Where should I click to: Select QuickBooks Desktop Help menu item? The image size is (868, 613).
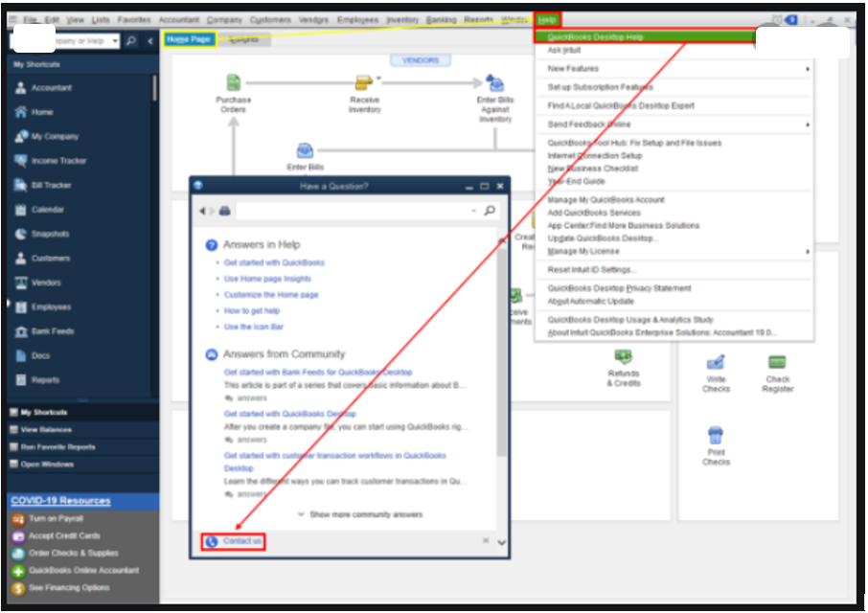645,37
